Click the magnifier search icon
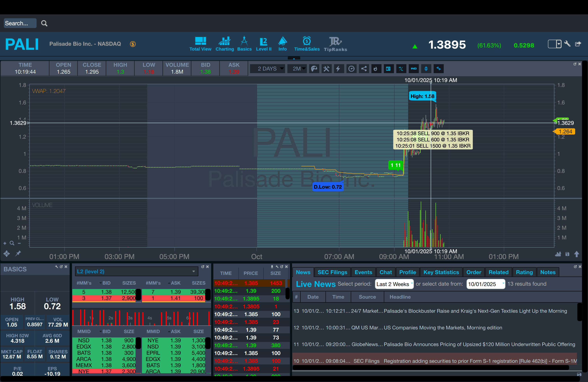The image size is (588, 382). point(44,23)
